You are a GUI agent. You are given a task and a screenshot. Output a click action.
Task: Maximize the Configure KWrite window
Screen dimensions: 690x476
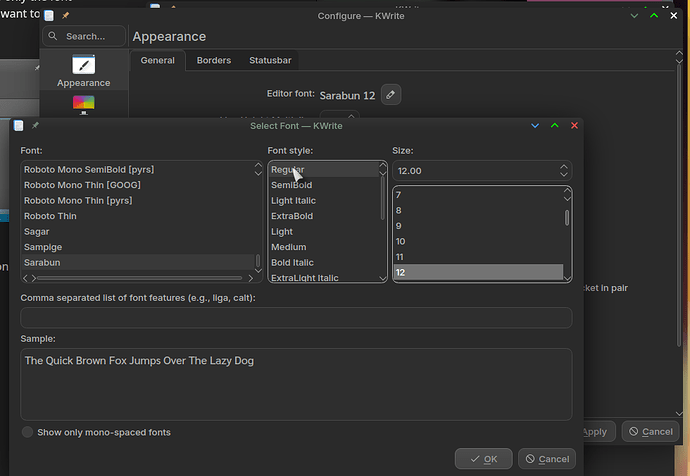(654, 16)
